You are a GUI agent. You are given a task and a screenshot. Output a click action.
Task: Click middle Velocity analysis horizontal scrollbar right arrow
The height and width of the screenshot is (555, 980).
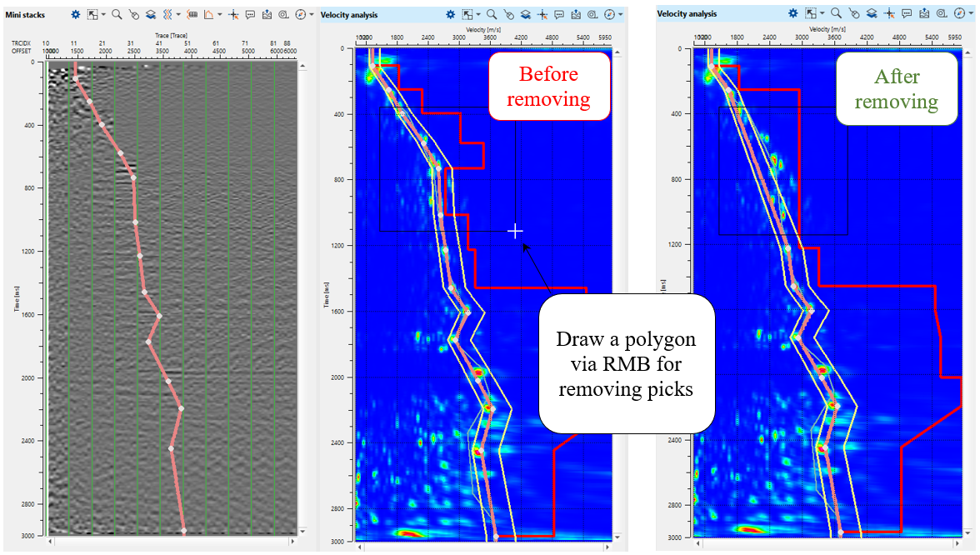607,547
